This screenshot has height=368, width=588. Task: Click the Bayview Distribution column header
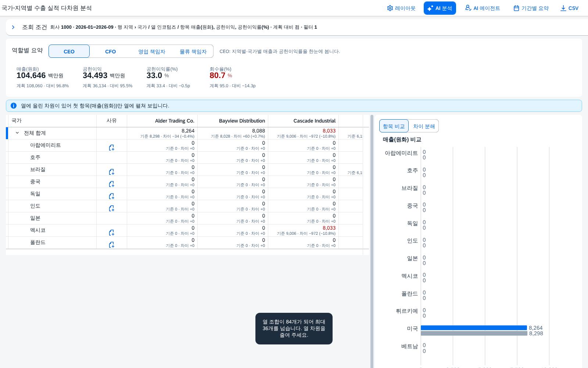tap(233, 121)
